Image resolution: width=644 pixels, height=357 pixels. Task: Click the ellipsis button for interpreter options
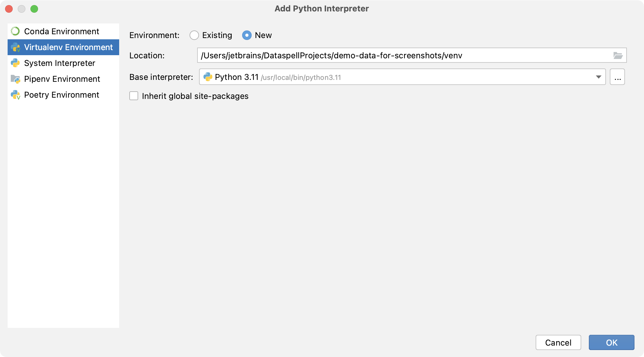point(618,77)
